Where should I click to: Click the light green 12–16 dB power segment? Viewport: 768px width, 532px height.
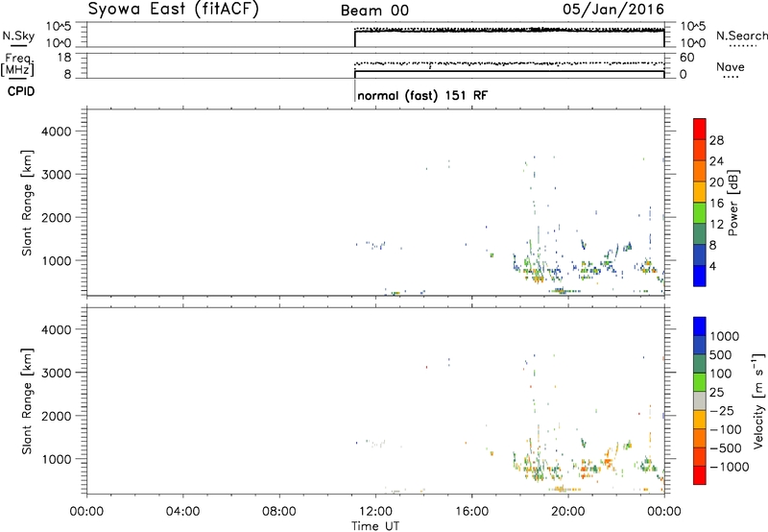click(700, 213)
